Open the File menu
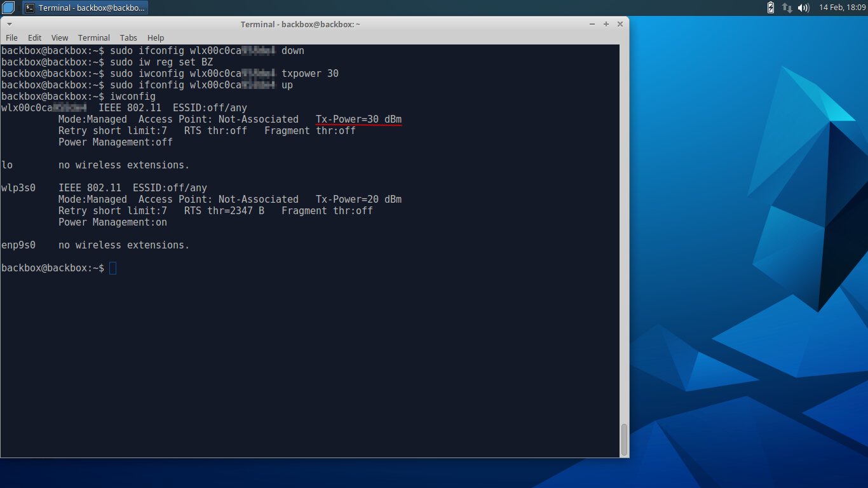The width and height of the screenshot is (868, 488). [x=11, y=37]
